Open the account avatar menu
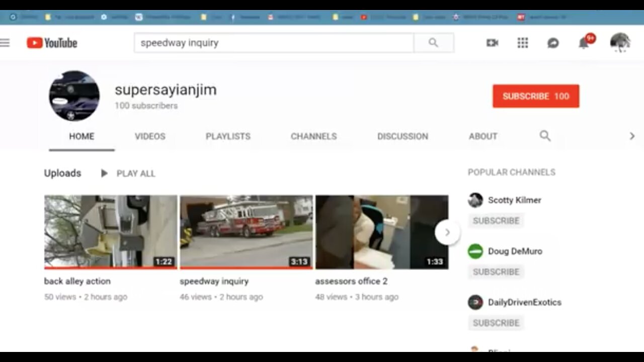The height and width of the screenshot is (362, 644). [620, 43]
